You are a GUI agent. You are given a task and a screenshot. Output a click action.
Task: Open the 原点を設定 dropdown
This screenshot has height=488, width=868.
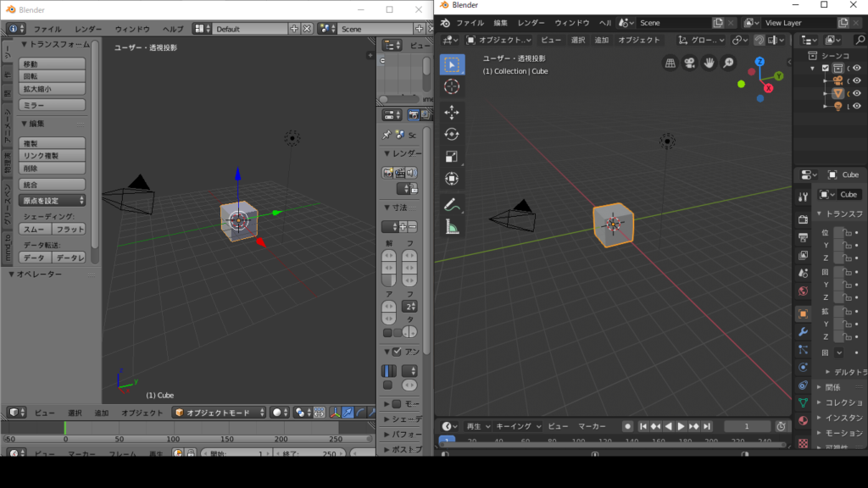(x=52, y=201)
